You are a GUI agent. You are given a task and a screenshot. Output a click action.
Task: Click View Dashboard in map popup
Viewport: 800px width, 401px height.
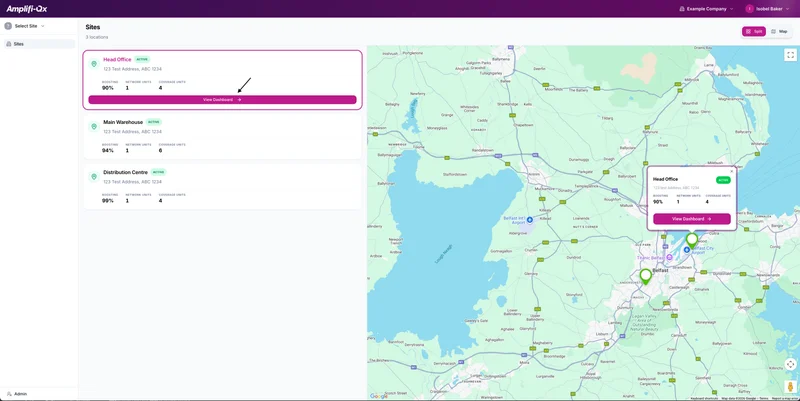coord(691,219)
